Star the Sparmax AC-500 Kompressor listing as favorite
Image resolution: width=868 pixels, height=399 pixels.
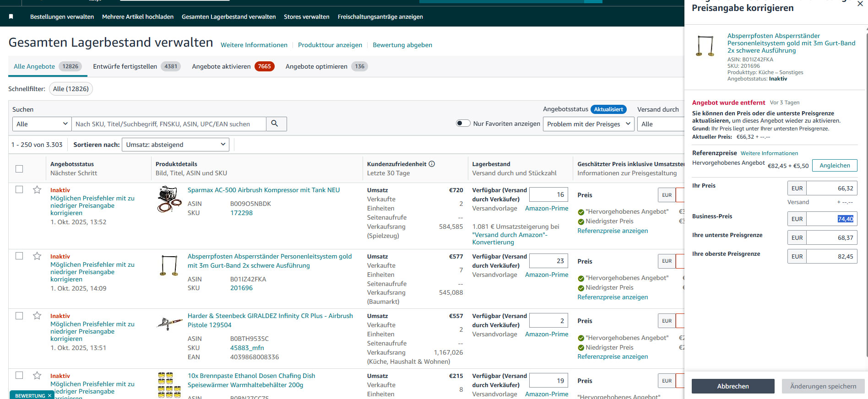pyautogui.click(x=37, y=190)
